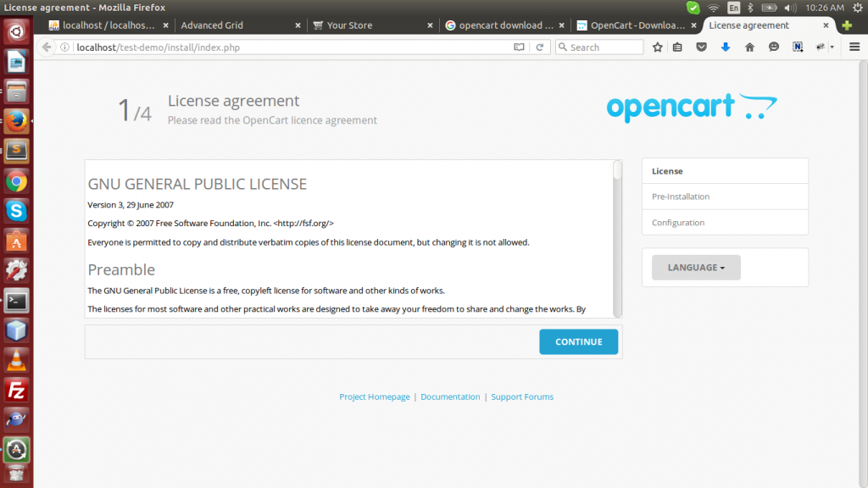This screenshot has width=868, height=488.
Task: Open Firefox downloads arrow
Action: click(x=726, y=47)
